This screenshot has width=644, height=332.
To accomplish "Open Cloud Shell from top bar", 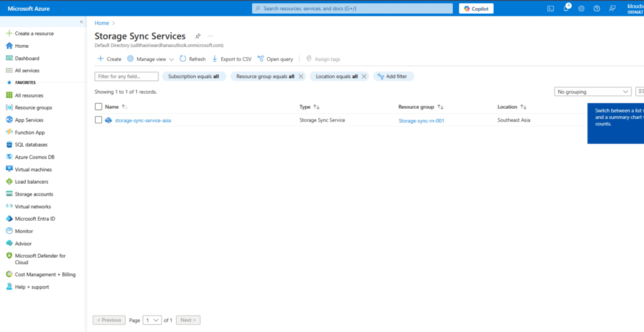I will [550, 8].
